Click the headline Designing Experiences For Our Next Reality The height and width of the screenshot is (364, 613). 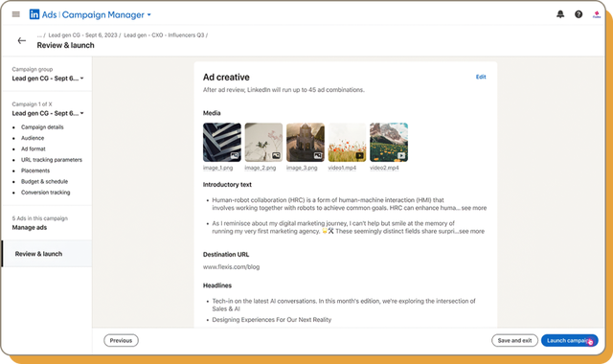272,320
